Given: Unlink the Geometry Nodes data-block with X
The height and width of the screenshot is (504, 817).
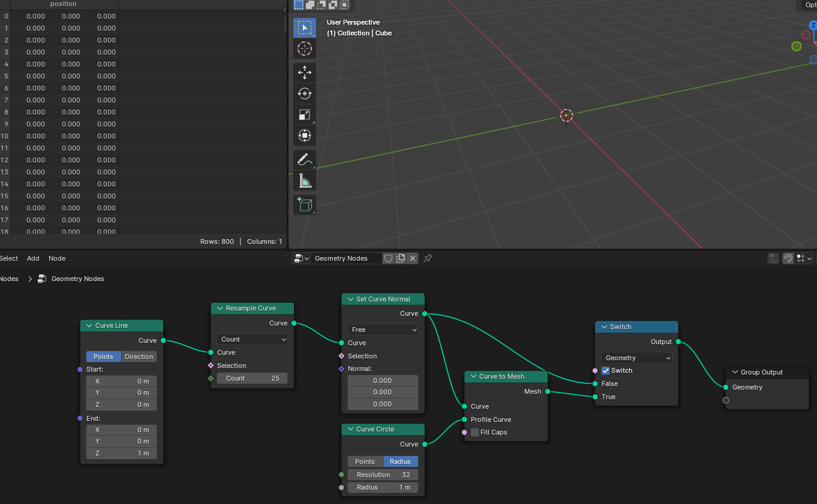Looking at the screenshot, I should tap(413, 258).
